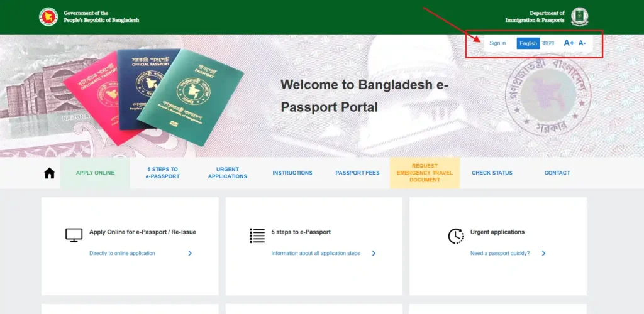The image size is (644, 314).
Task: Click the list icon beside 5 steps to e-Passport
Action: pyautogui.click(x=257, y=235)
